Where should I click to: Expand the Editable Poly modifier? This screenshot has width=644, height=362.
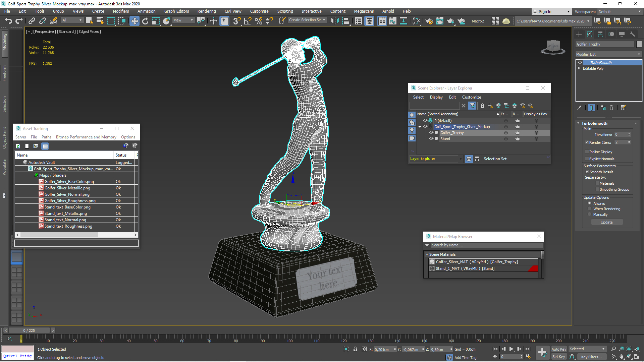click(579, 68)
